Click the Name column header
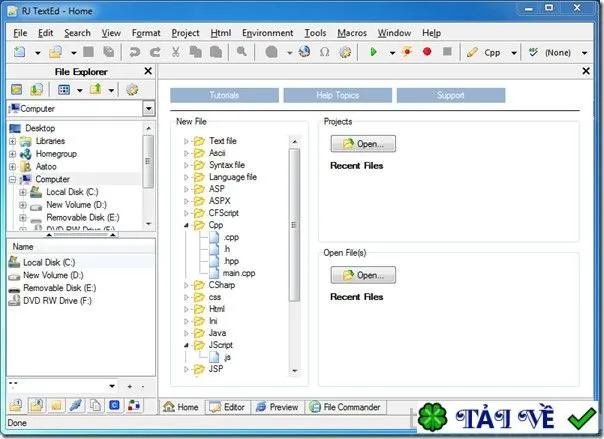This screenshot has width=604, height=439. pos(81,246)
